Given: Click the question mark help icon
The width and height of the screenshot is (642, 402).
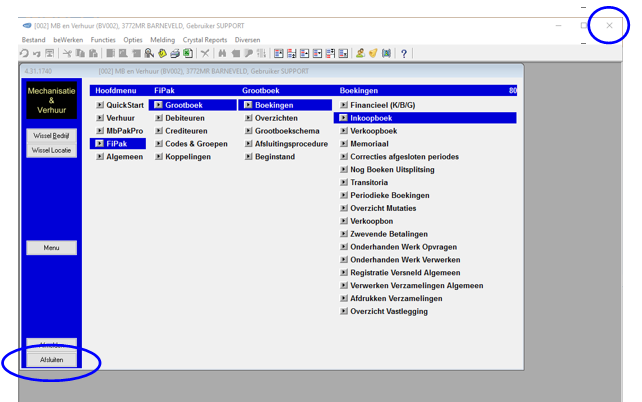Looking at the screenshot, I should click(x=404, y=53).
